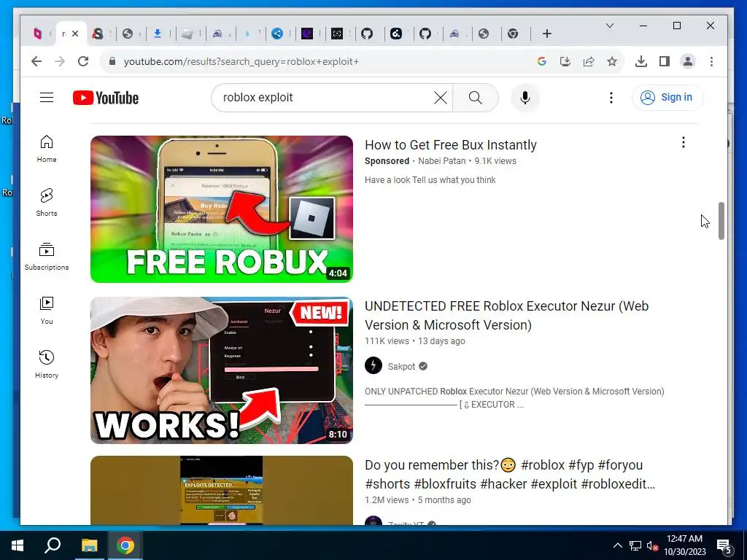Expand the tab search chevron
The height and width of the screenshot is (560, 747).
point(609,26)
